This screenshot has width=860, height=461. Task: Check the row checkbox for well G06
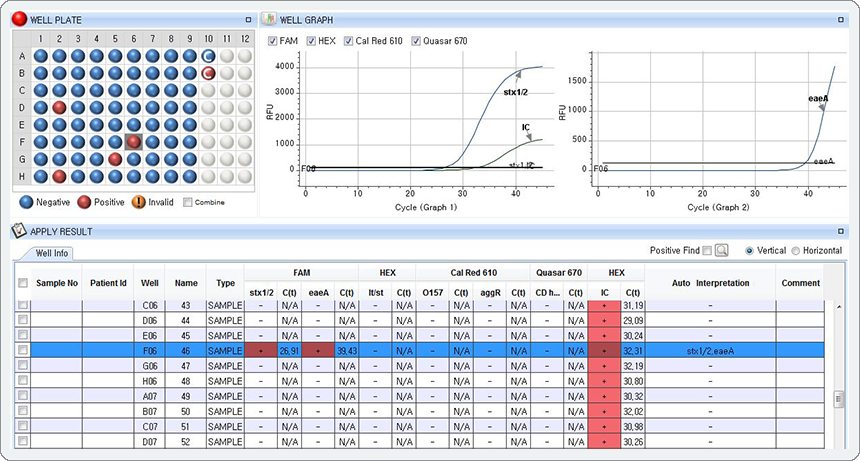pyautogui.click(x=22, y=367)
